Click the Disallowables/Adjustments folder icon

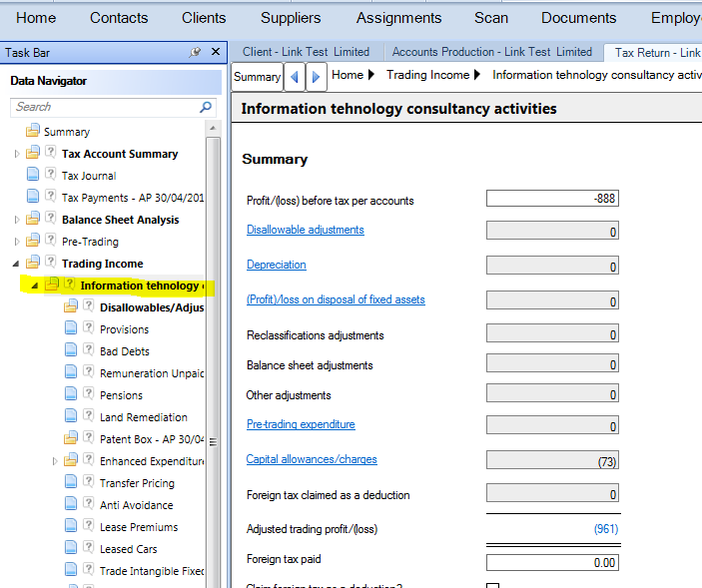coord(70,305)
